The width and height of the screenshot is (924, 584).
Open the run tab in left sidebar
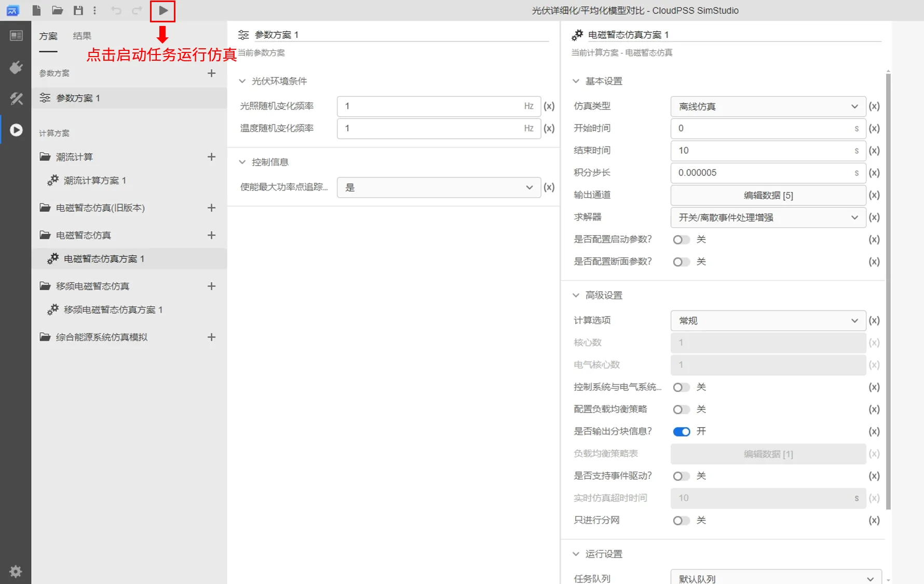coord(16,130)
